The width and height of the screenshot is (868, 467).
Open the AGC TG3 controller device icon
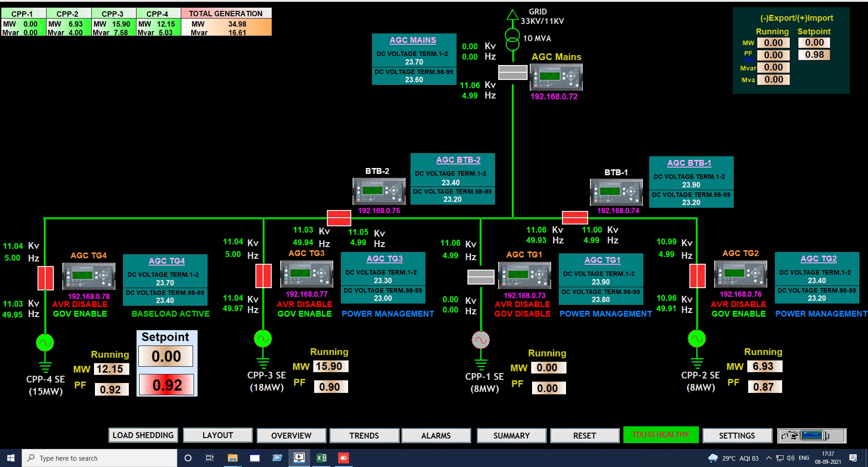[307, 274]
